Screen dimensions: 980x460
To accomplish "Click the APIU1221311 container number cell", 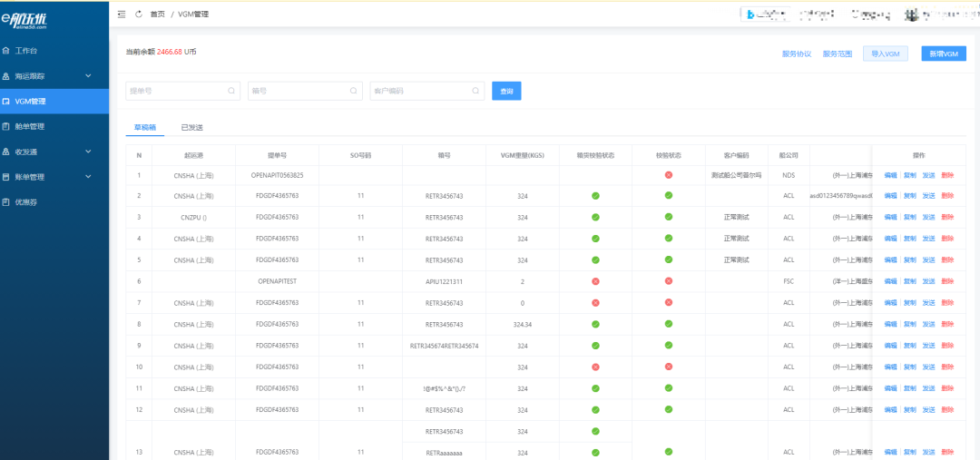I will tap(444, 281).
